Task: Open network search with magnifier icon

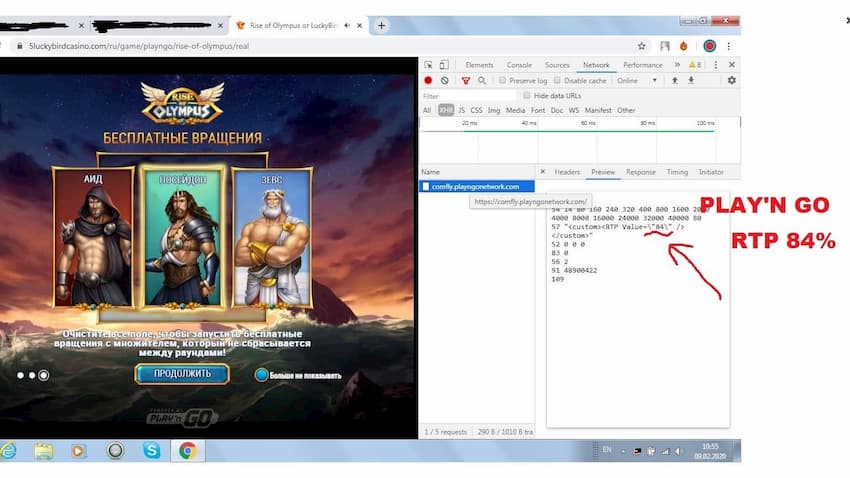Action: [482, 80]
